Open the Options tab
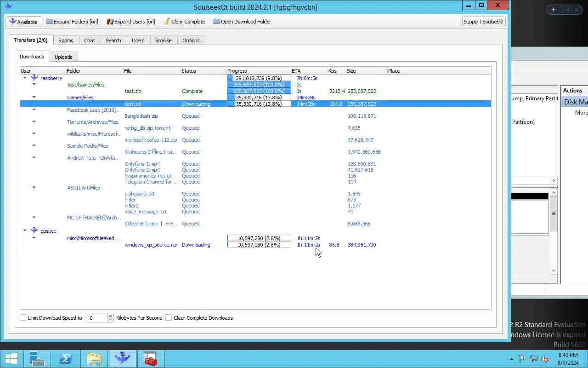588x368 pixels. [x=191, y=40]
